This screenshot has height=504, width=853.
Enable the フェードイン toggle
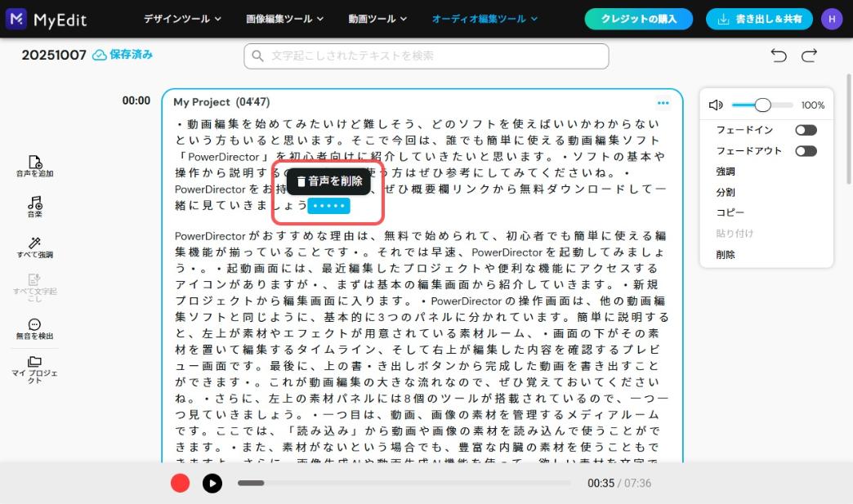click(806, 129)
